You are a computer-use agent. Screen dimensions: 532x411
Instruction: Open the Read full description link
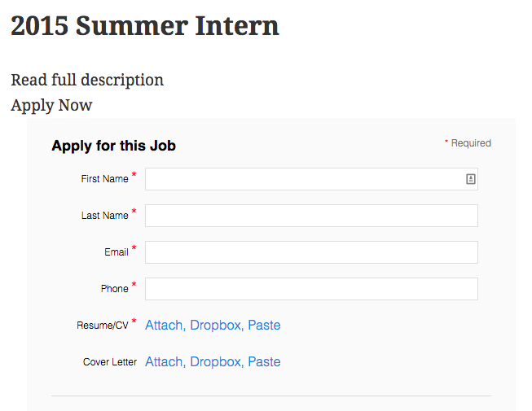click(87, 80)
